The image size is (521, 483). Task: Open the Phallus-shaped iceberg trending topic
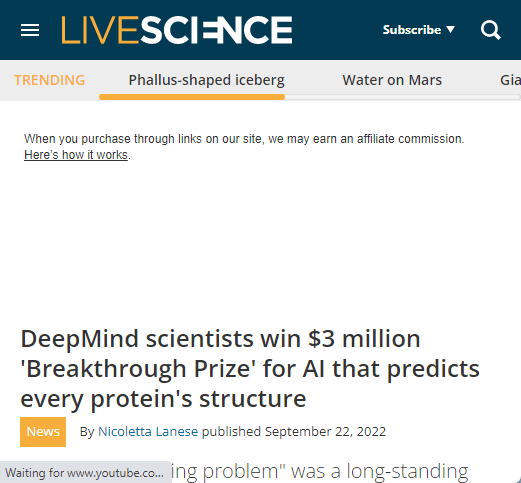click(x=207, y=80)
